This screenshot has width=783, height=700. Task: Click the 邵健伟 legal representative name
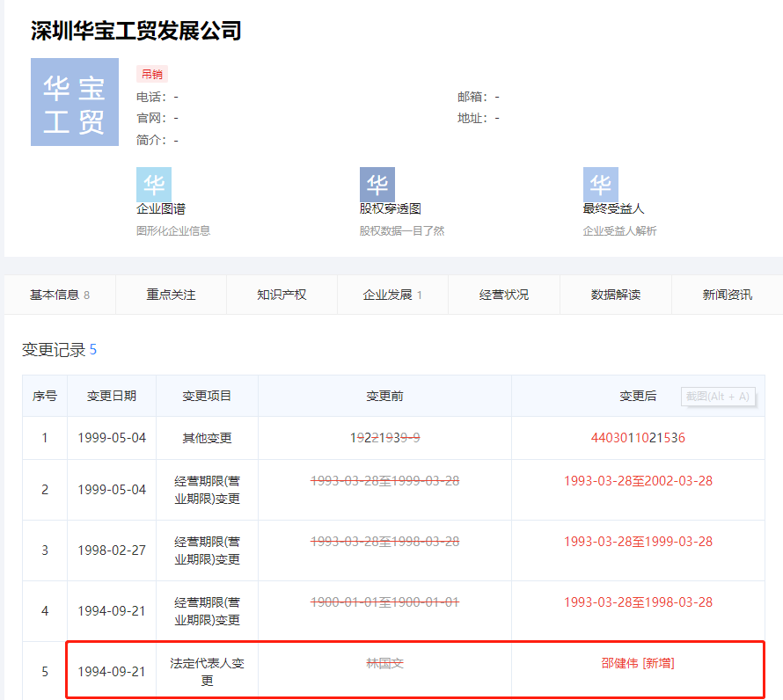(619, 663)
